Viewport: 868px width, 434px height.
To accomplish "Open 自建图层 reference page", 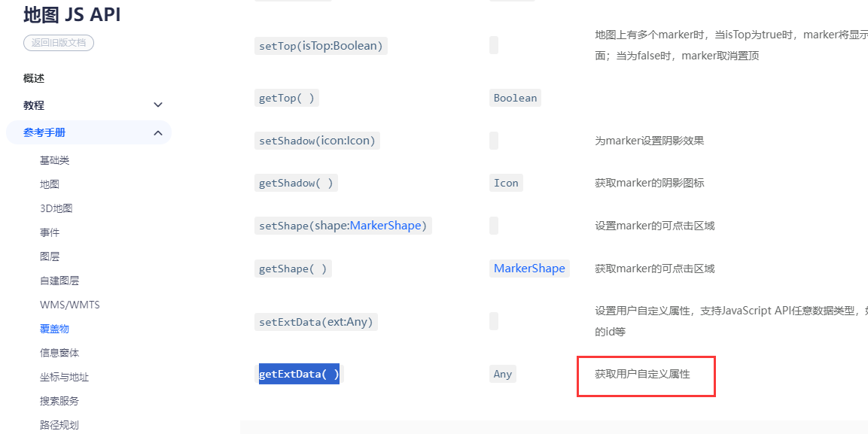I will click(x=59, y=281).
